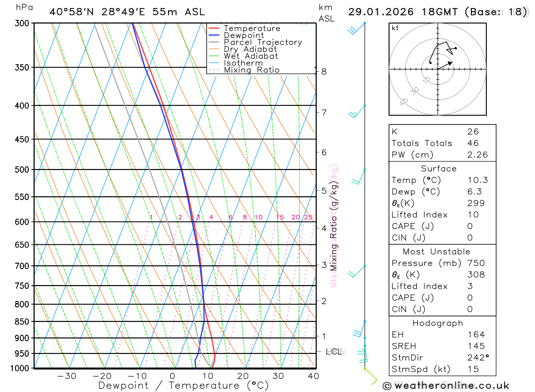Click the date '29.01.2026 18GMT (Base: 18)'
535x392 pixels.
tap(438, 12)
